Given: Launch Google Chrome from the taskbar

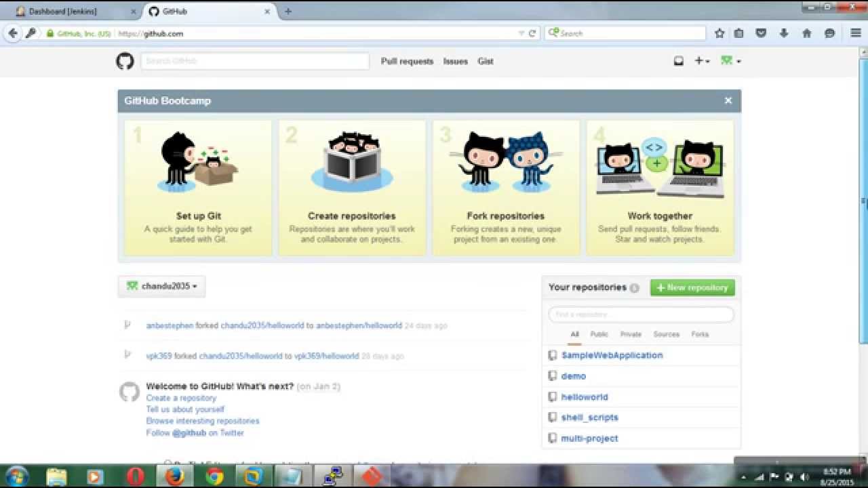Looking at the screenshot, I should pyautogui.click(x=214, y=477).
